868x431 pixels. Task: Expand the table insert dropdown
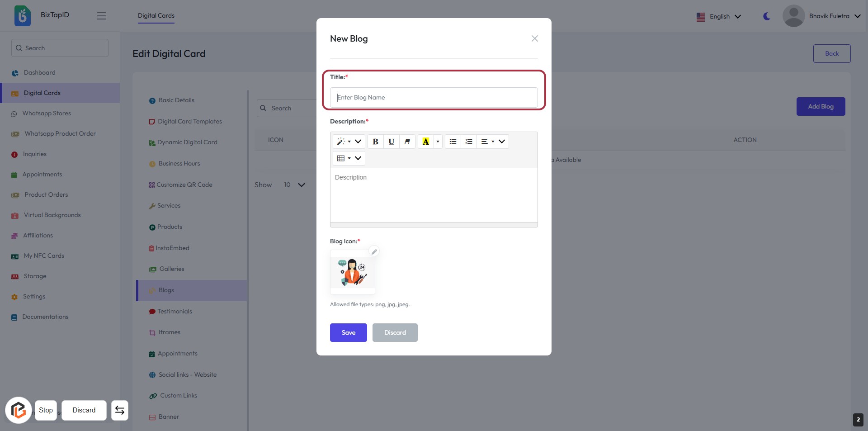tap(349, 158)
